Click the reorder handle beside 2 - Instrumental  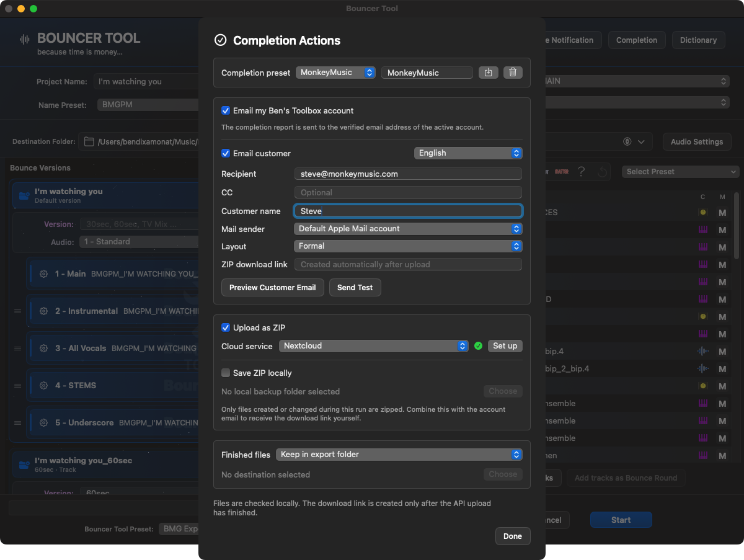point(18,311)
